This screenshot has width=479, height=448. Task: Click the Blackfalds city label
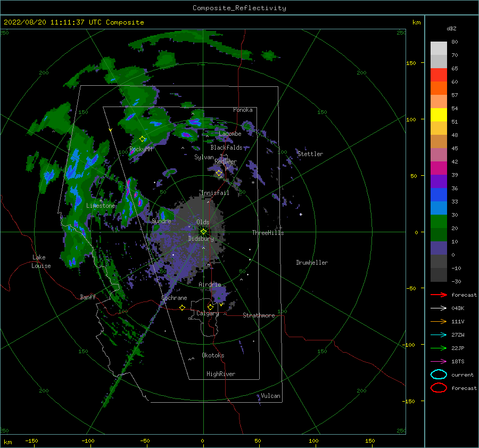pos(226,148)
